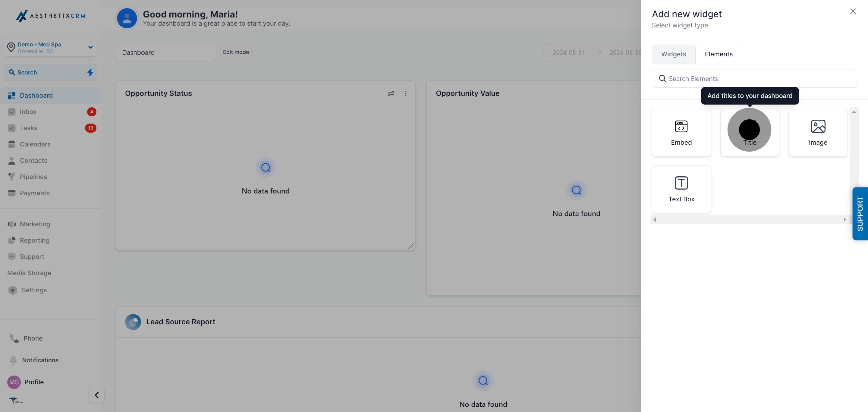Click the Inbox badge showing 4
868x412 pixels.
(92, 112)
